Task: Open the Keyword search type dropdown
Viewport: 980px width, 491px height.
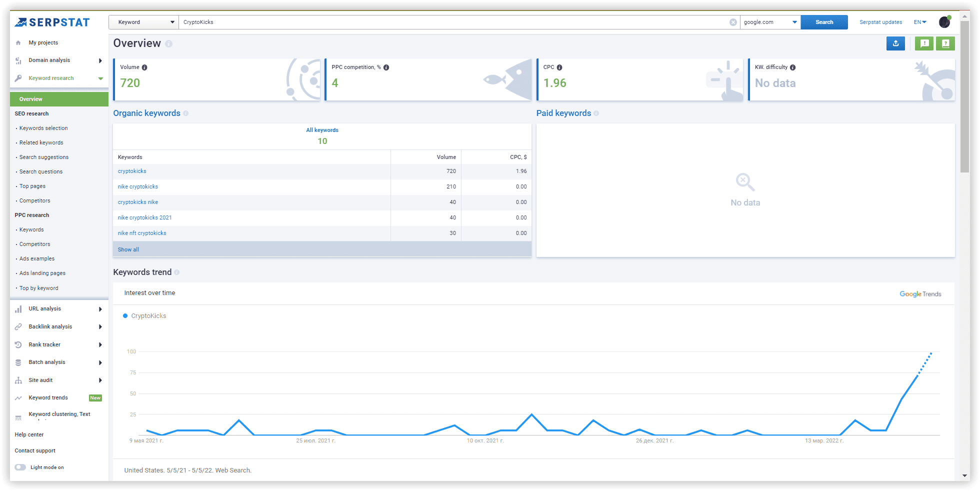Action: point(143,22)
